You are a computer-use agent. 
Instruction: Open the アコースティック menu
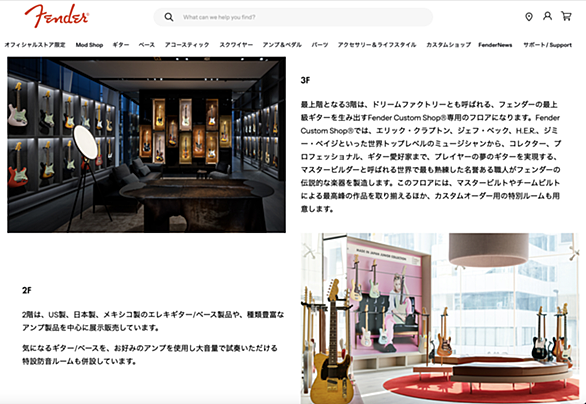(187, 45)
